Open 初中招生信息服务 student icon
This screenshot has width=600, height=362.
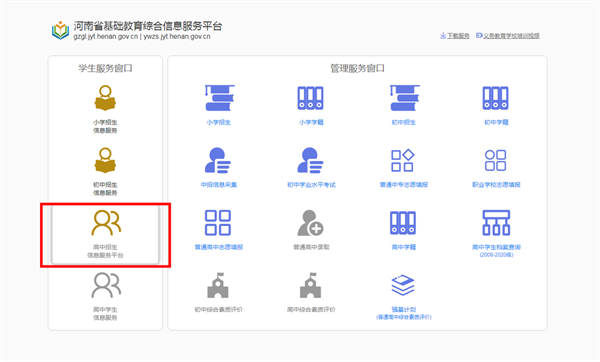click(105, 160)
